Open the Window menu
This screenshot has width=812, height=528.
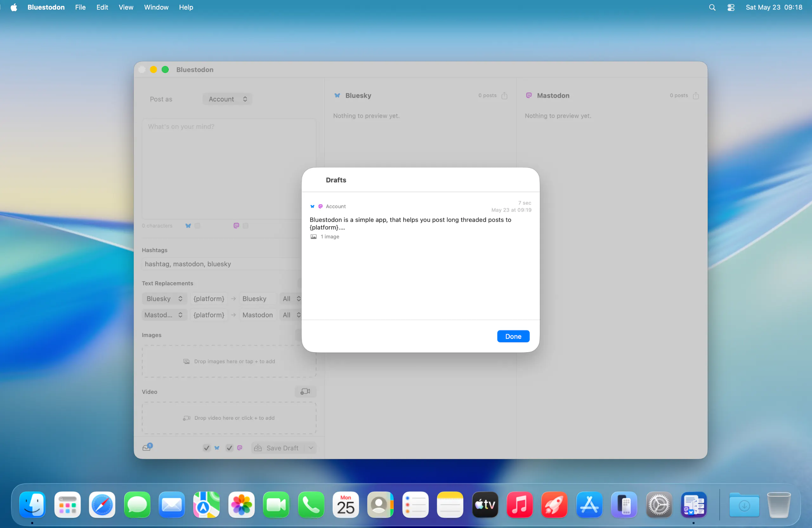(x=156, y=7)
